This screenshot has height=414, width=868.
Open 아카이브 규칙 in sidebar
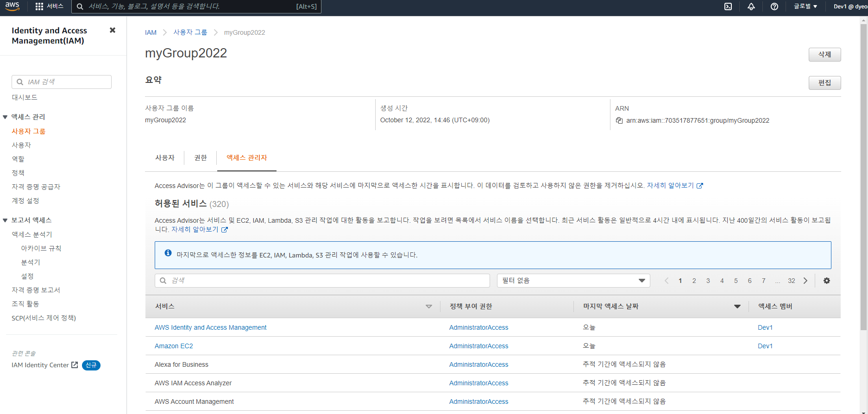tap(41, 248)
